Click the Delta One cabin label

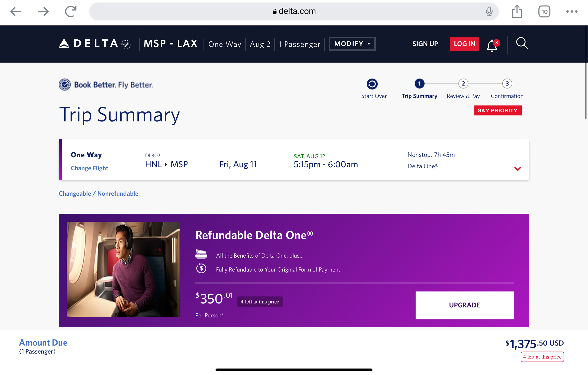pos(423,166)
